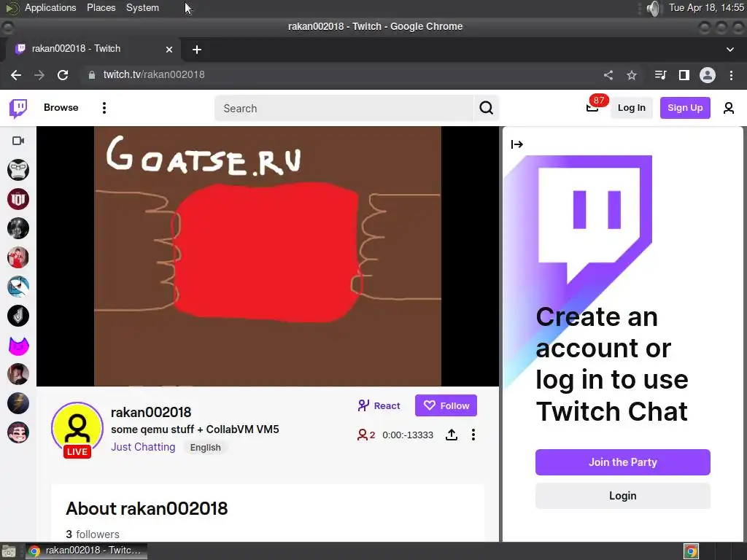Viewport: 747px width, 560px height.
Task: Open the lightning bolt avatar channel
Action: [x=18, y=403]
